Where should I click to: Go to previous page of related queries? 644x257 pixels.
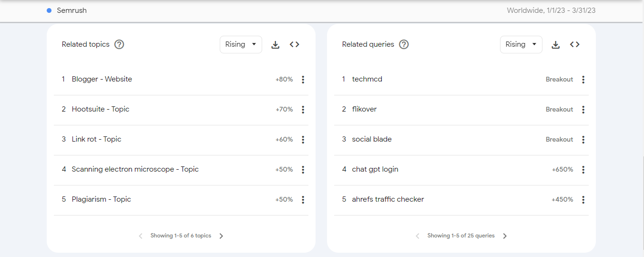click(418, 236)
